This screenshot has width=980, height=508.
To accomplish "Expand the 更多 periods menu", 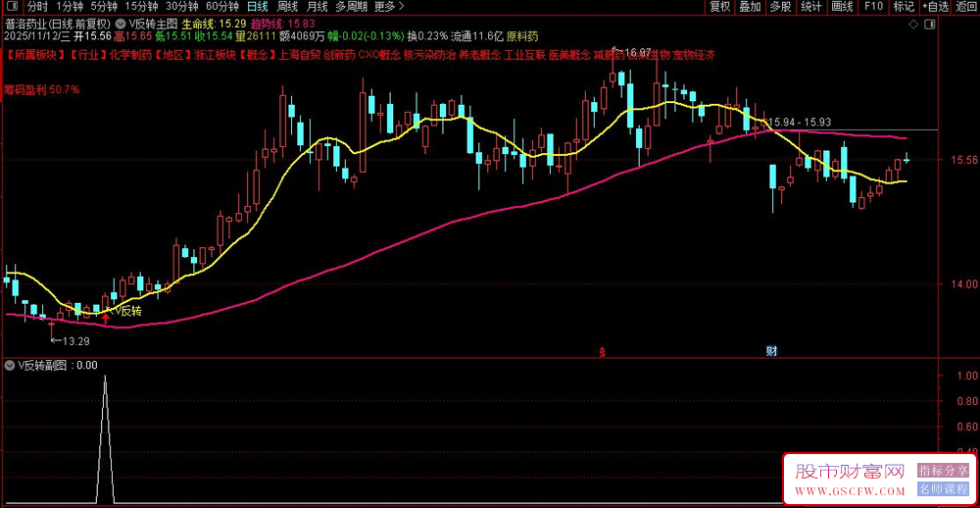I will click(389, 7).
